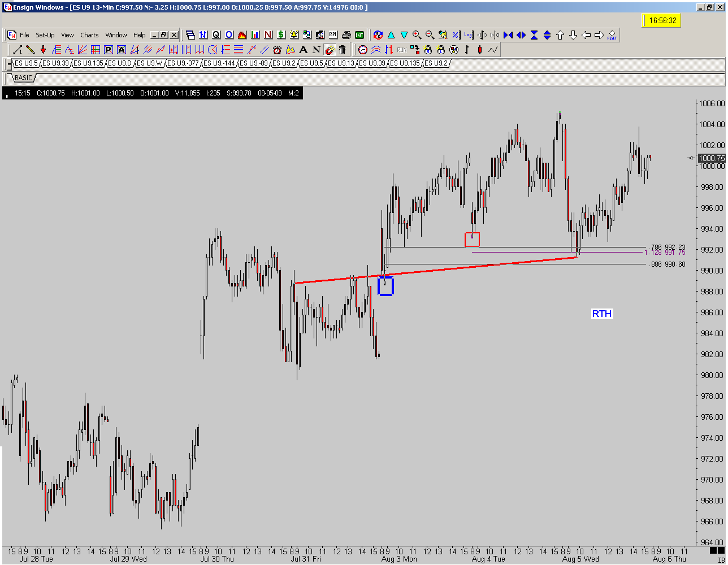Click the price scale axis at 1000.75
The height and width of the screenshot is (565, 728).
coord(711,158)
